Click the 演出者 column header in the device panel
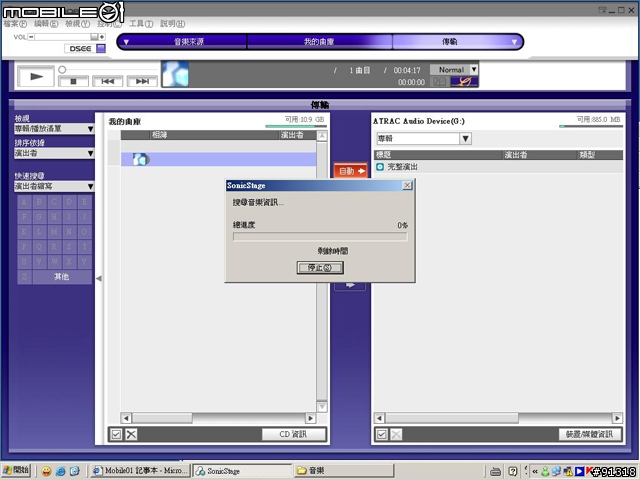Image resolution: width=640 pixels, height=480 pixels. coord(540,155)
